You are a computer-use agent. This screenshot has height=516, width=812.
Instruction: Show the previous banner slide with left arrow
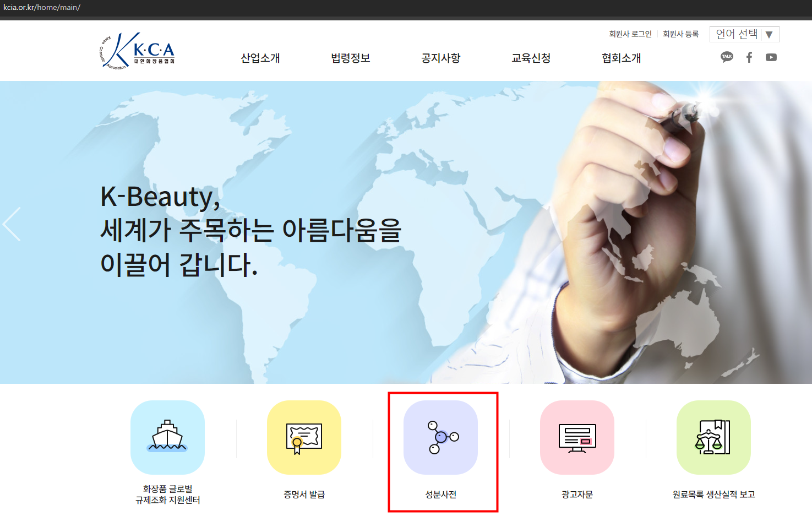click(12, 224)
